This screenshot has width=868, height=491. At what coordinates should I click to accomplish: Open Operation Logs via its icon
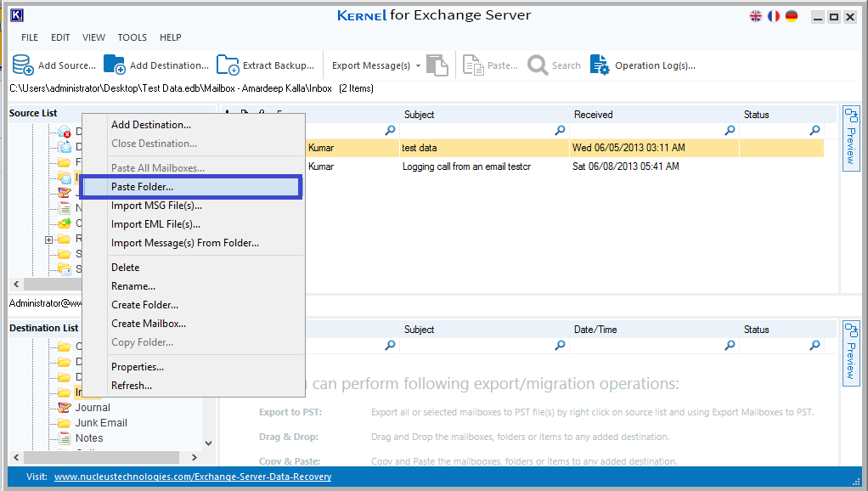coord(600,65)
